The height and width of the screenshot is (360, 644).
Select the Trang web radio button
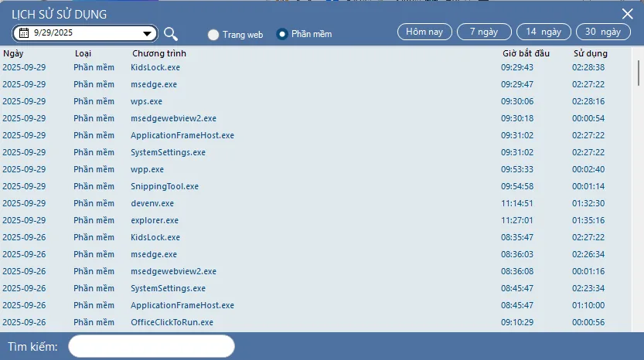coord(213,35)
